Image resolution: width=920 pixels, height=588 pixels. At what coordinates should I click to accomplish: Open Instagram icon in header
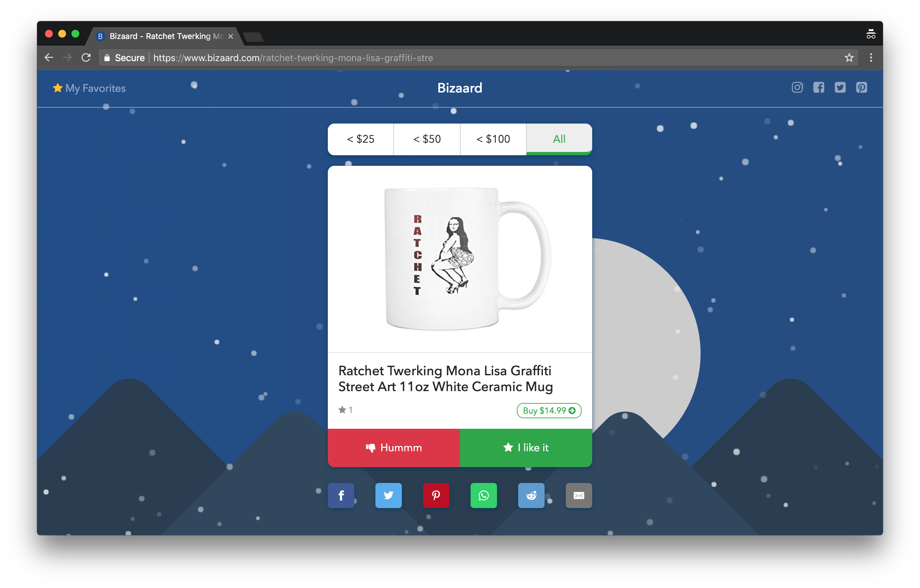pos(797,88)
